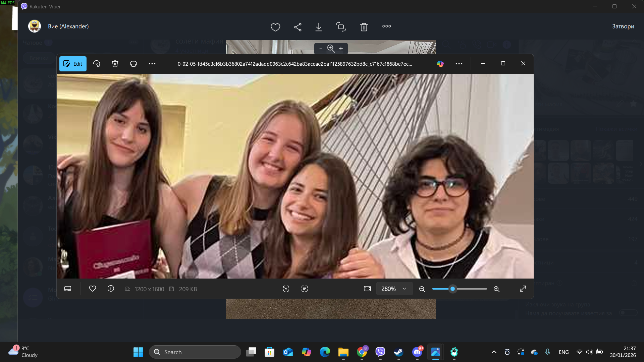This screenshot has height=362, width=644.
Task: Delete the image using the Photos trash icon
Action: pyautogui.click(x=115, y=64)
